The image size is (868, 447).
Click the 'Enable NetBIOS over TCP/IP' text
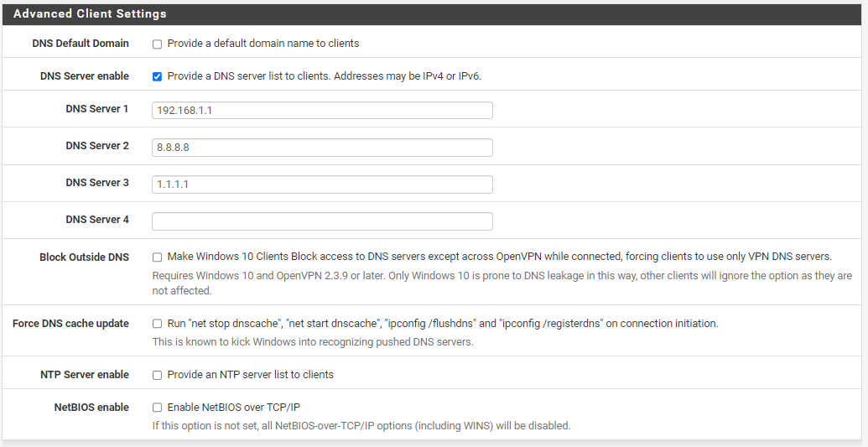[x=234, y=407]
